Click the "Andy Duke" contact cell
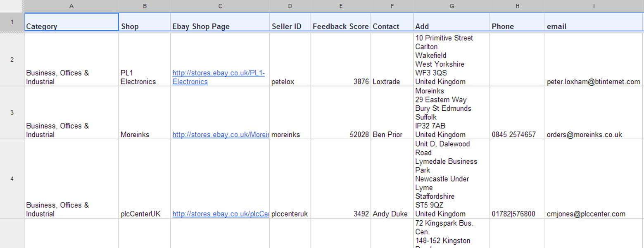This screenshot has width=644, height=248. click(x=390, y=214)
